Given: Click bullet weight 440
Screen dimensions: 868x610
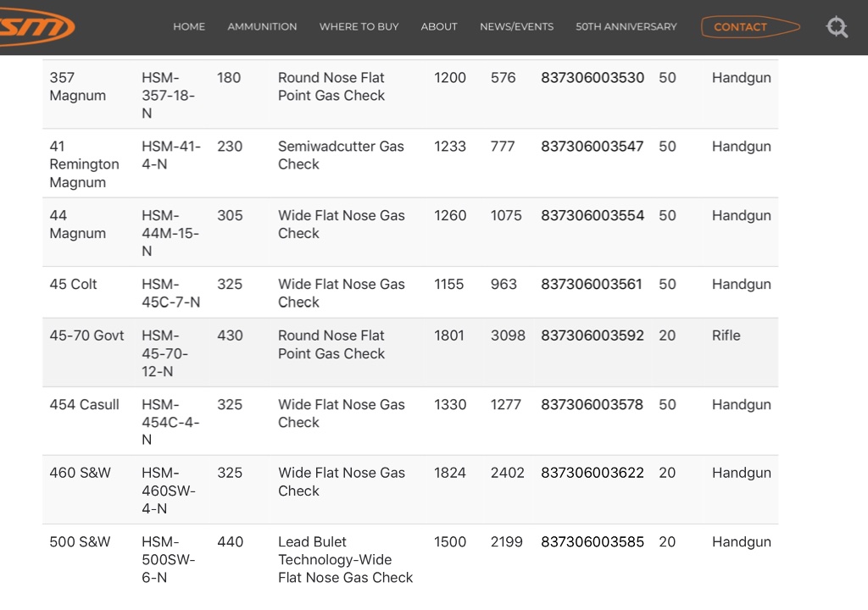Looking at the screenshot, I should pyautogui.click(x=230, y=542).
